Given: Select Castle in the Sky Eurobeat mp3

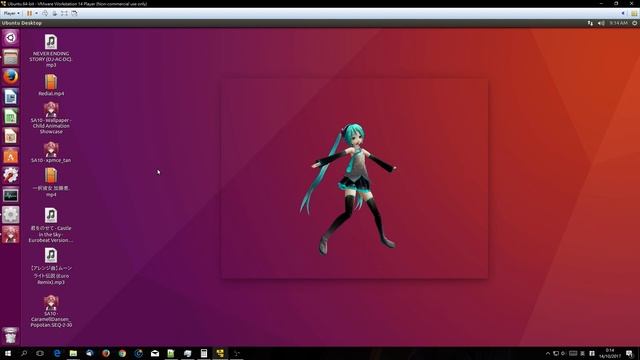Looking at the screenshot, I should click(x=51, y=225).
